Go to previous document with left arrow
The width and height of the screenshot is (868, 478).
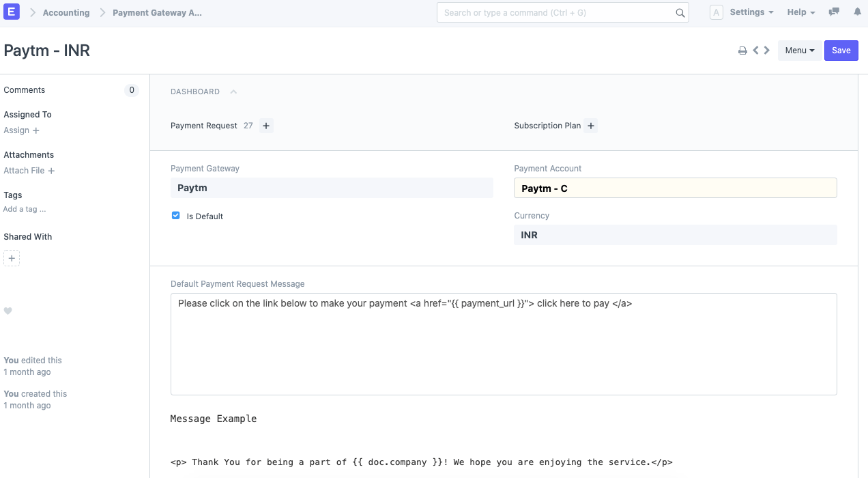(x=755, y=50)
